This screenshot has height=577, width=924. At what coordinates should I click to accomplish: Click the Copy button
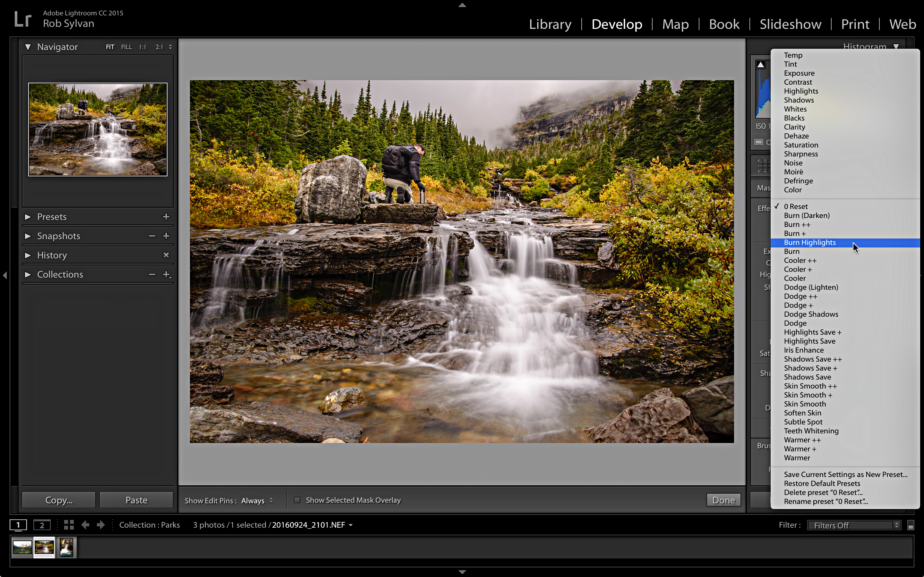(x=58, y=500)
